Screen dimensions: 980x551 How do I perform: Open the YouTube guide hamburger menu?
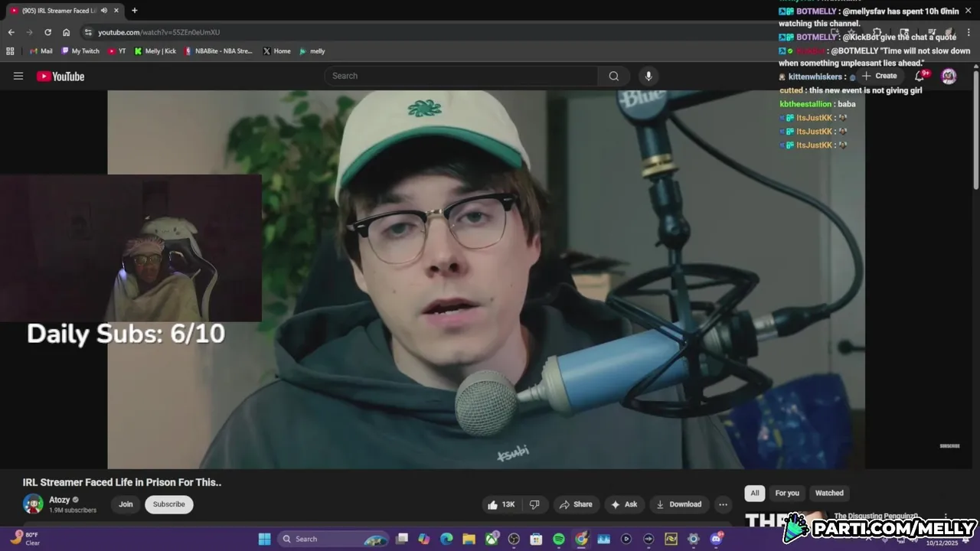click(18, 76)
